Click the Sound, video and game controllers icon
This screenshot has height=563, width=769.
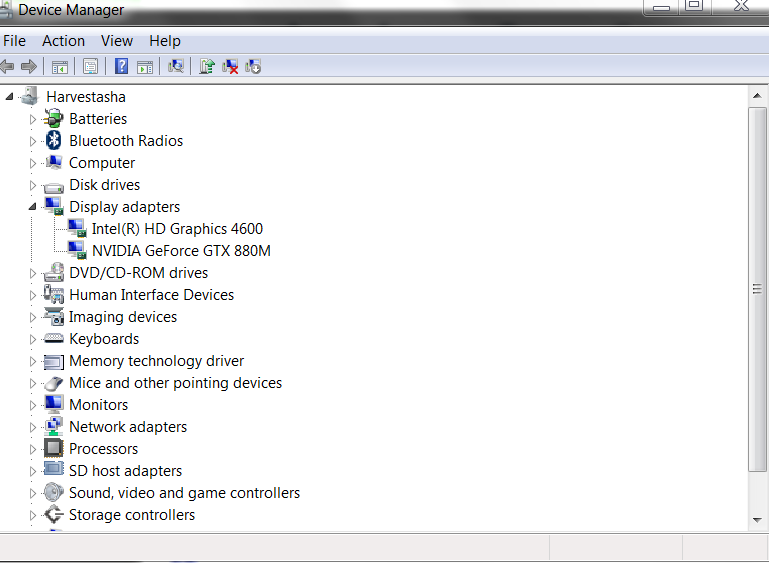click(x=53, y=492)
